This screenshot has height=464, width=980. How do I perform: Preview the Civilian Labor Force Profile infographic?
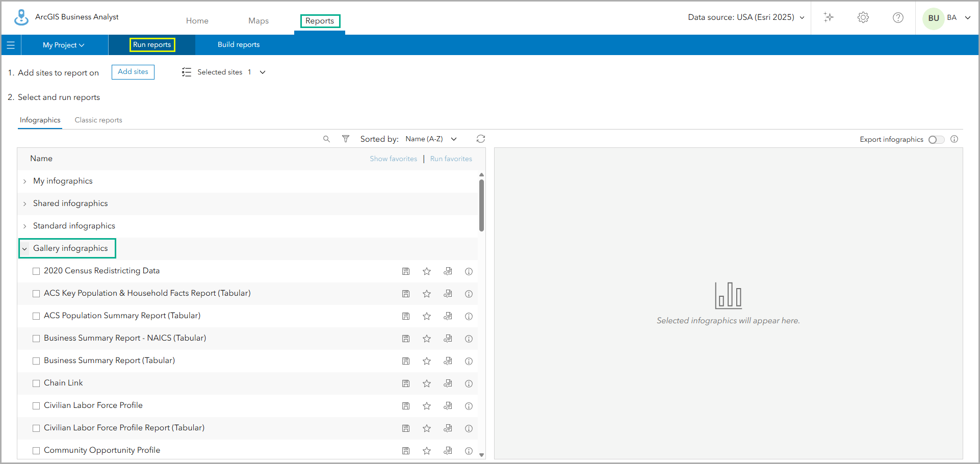(448, 406)
